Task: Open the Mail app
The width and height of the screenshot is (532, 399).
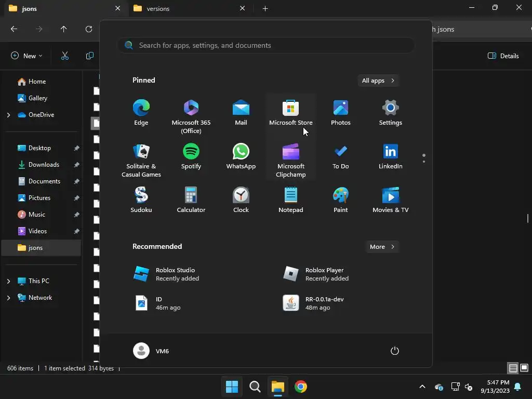Action: [241, 113]
